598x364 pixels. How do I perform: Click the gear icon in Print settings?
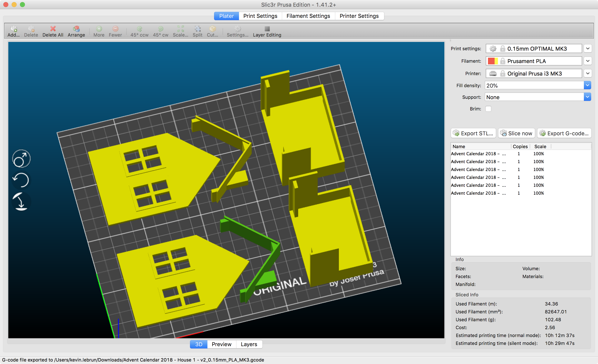tap(493, 49)
